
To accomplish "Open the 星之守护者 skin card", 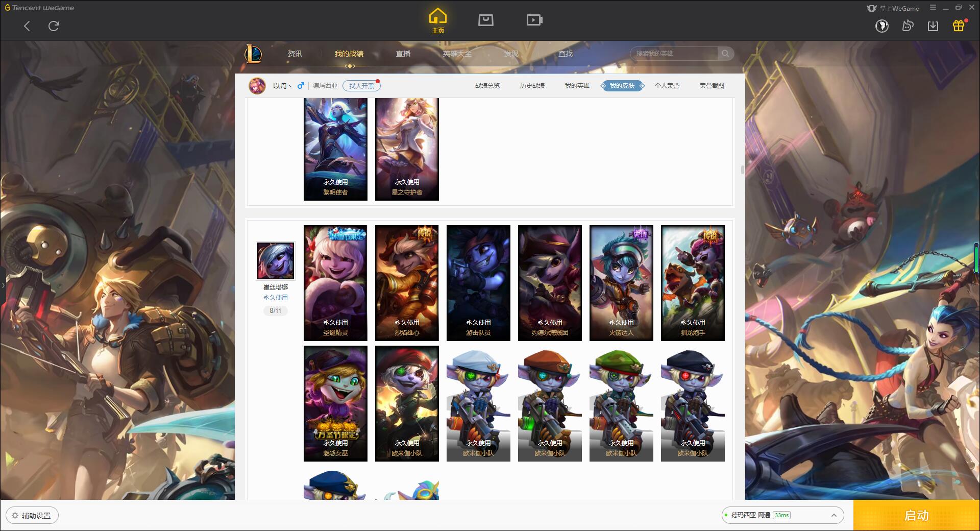I will (407, 149).
